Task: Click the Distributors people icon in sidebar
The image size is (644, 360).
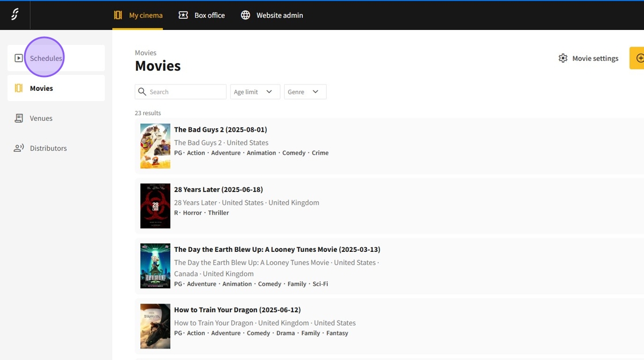Action: pyautogui.click(x=18, y=148)
